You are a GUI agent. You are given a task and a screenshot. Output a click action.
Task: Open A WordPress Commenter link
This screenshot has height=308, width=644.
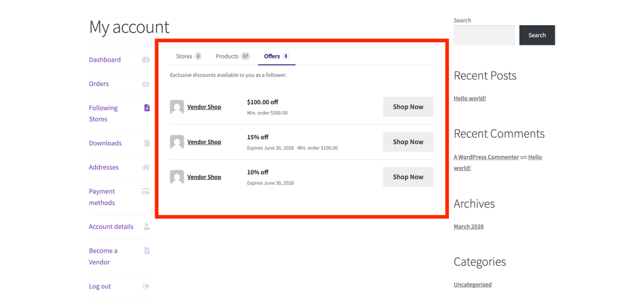coord(486,157)
